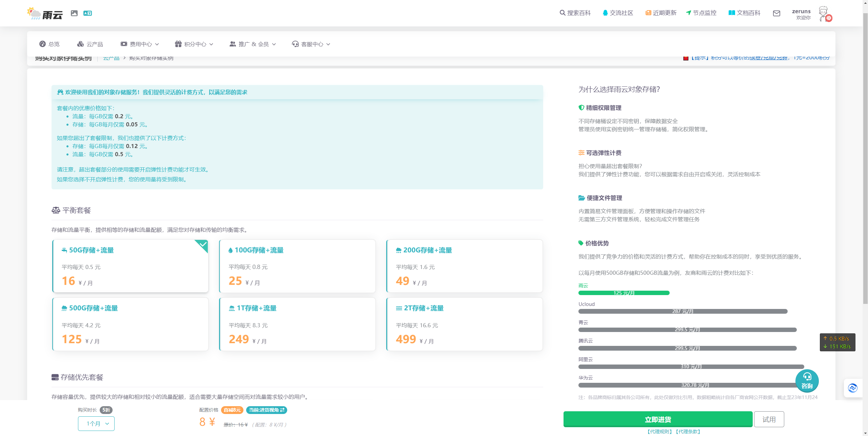Image resolution: width=868 pixels, height=436 pixels.
Task: Click the page vertical scrollbar
Action: click(x=865, y=159)
